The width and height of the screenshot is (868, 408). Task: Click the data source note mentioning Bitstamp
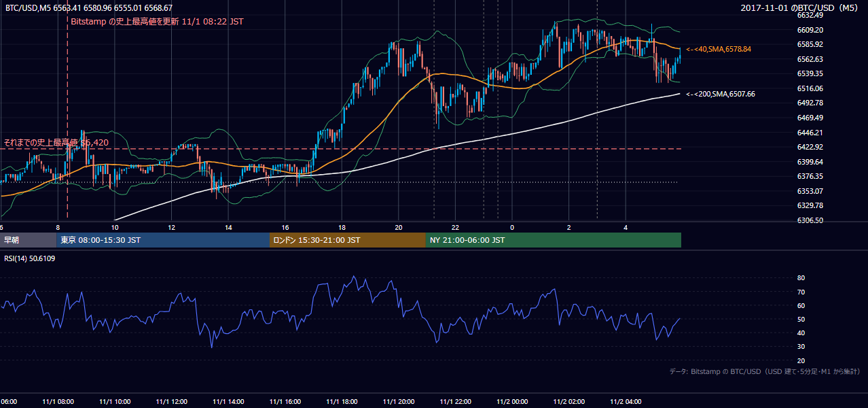tap(765, 372)
